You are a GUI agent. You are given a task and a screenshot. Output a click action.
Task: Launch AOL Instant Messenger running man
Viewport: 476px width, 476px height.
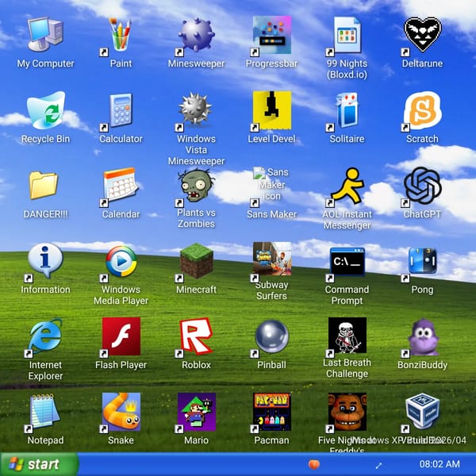coord(347,186)
